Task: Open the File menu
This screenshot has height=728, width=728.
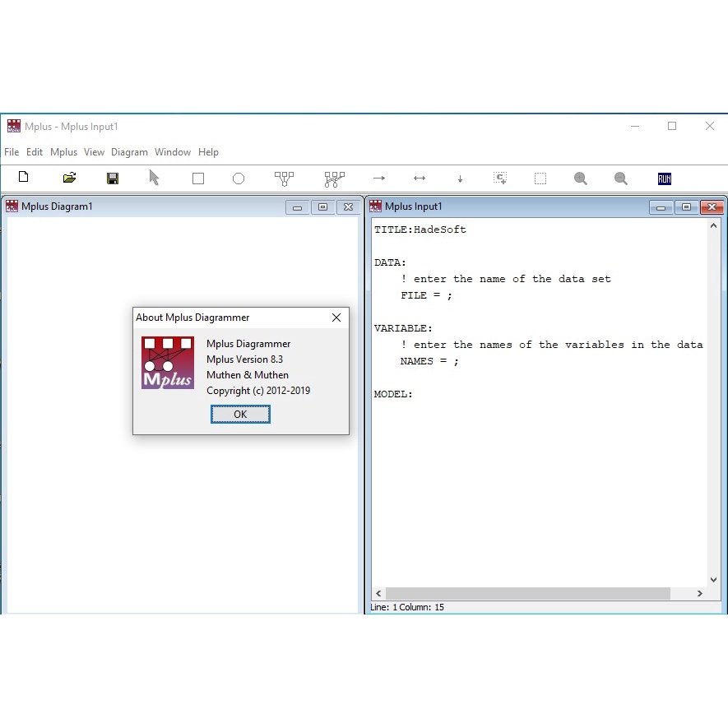Action: pos(12,152)
